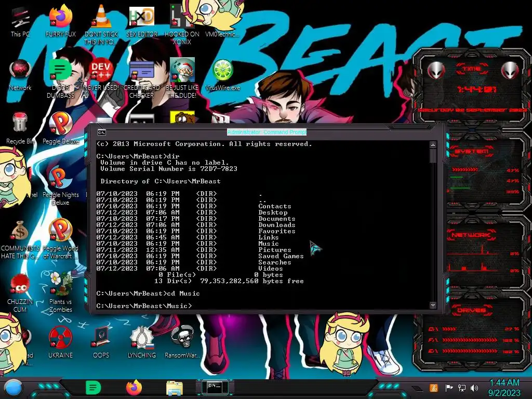Launch the Peggle Deluxe shortcut

(x=60, y=128)
